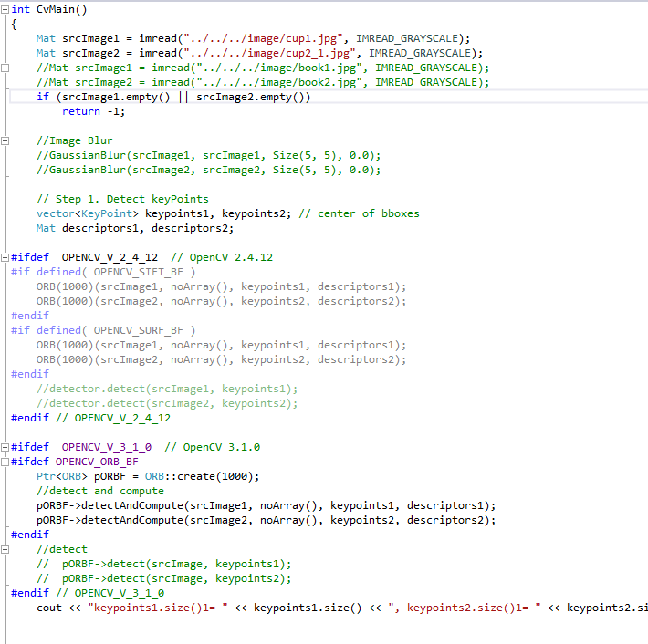Collapse #ifdef OPENCV_V_3_1_0 region

(5, 447)
